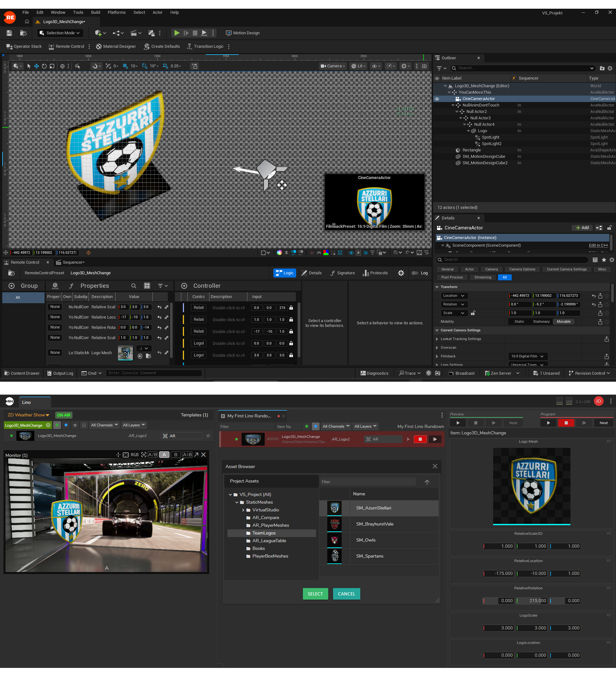This screenshot has height=675, width=616.
Task: Click the Lino Monitor crosshair icon
Action: (x=118, y=455)
